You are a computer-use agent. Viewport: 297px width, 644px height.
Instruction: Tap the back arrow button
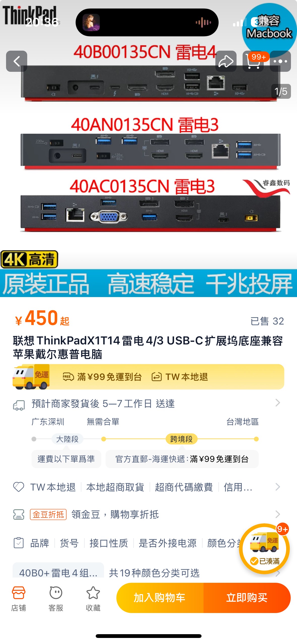coord(17,61)
